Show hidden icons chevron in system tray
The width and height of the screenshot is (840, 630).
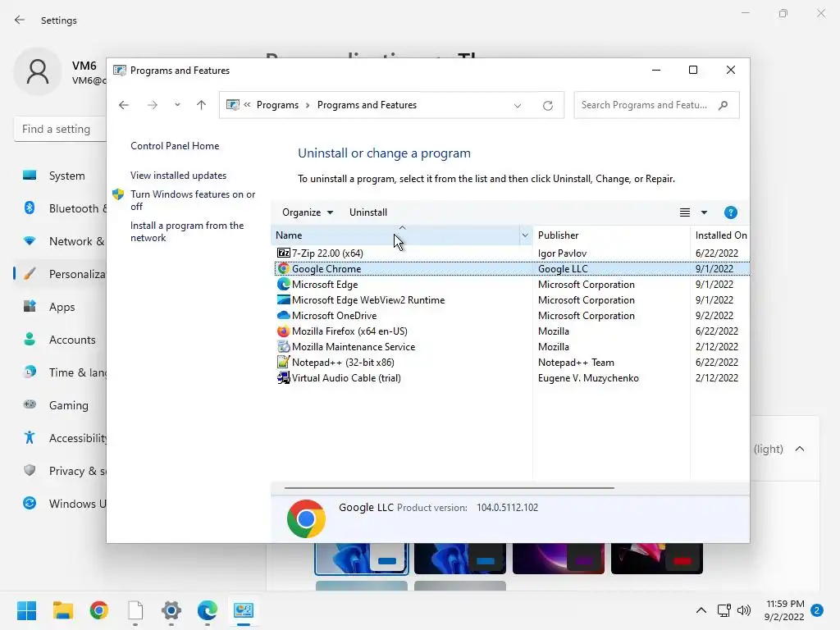click(x=701, y=609)
